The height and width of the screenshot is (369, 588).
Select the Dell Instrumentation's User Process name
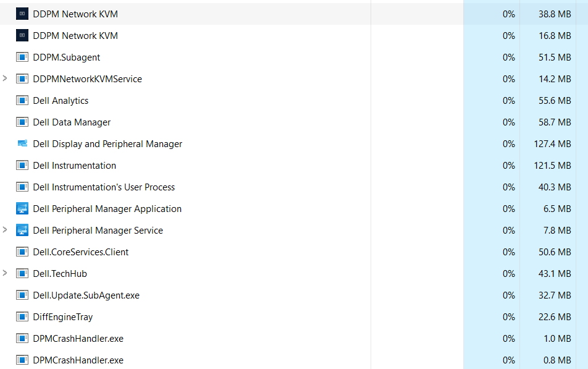[x=104, y=187]
